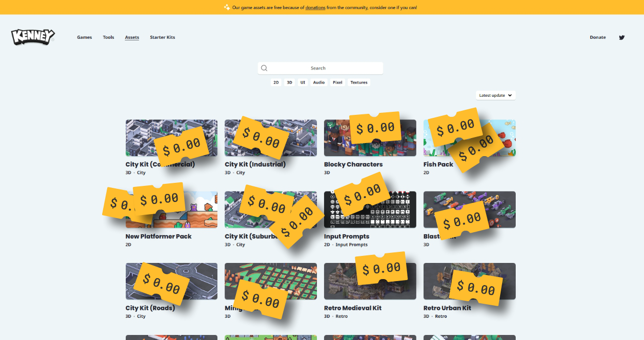Open the Retro Medieval Kit title link
Image resolution: width=644 pixels, height=340 pixels.
(x=353, y=308)
